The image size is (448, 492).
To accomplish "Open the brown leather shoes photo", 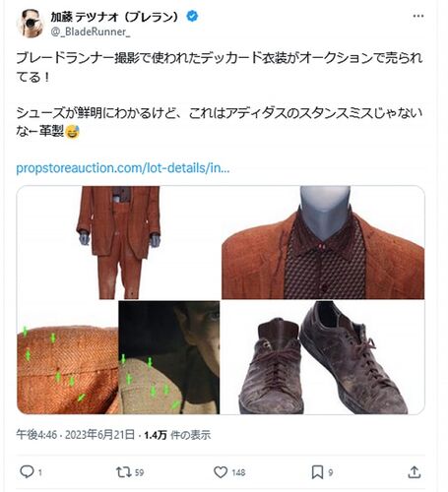I will pyautogui.click(x=323, y=357).
